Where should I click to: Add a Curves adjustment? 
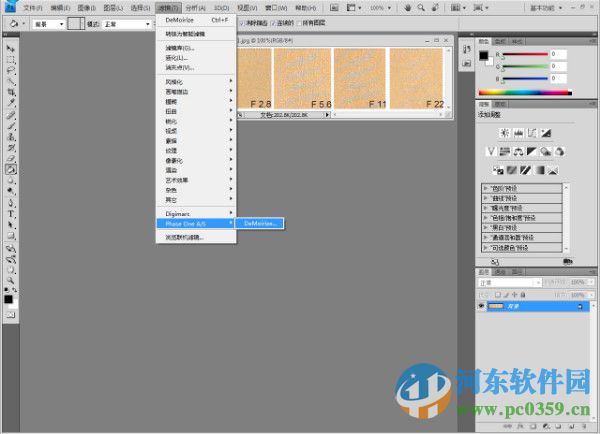[532, 133]
